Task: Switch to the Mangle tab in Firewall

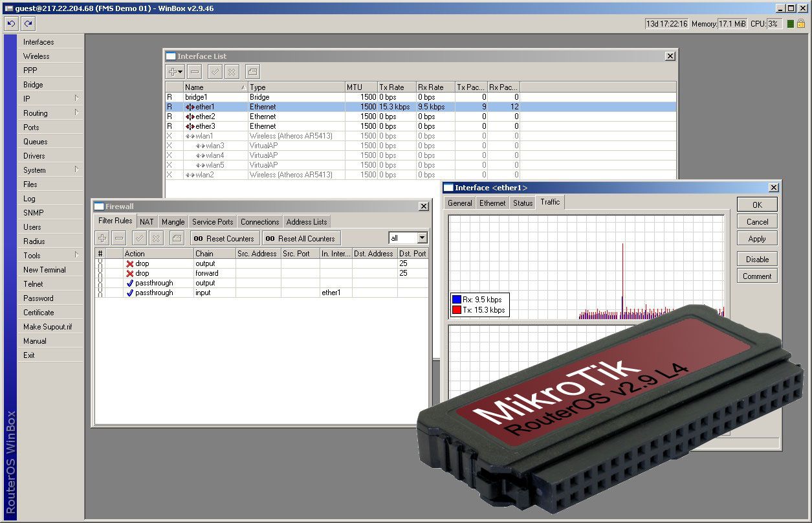Action: (173, 221)
